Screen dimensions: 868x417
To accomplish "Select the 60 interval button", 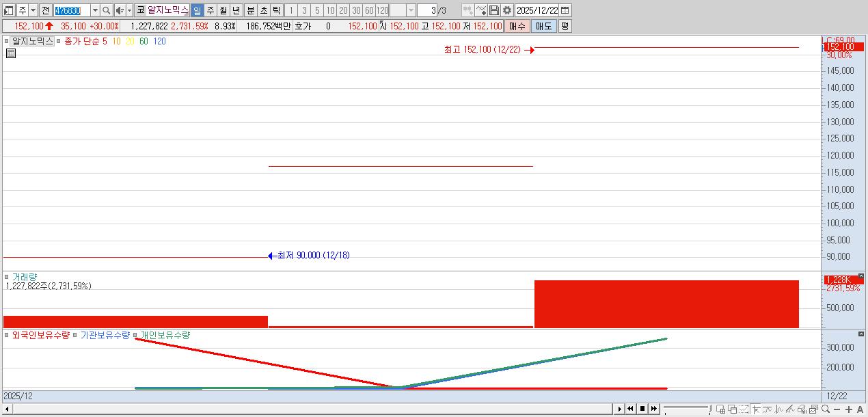I will 369,10.
